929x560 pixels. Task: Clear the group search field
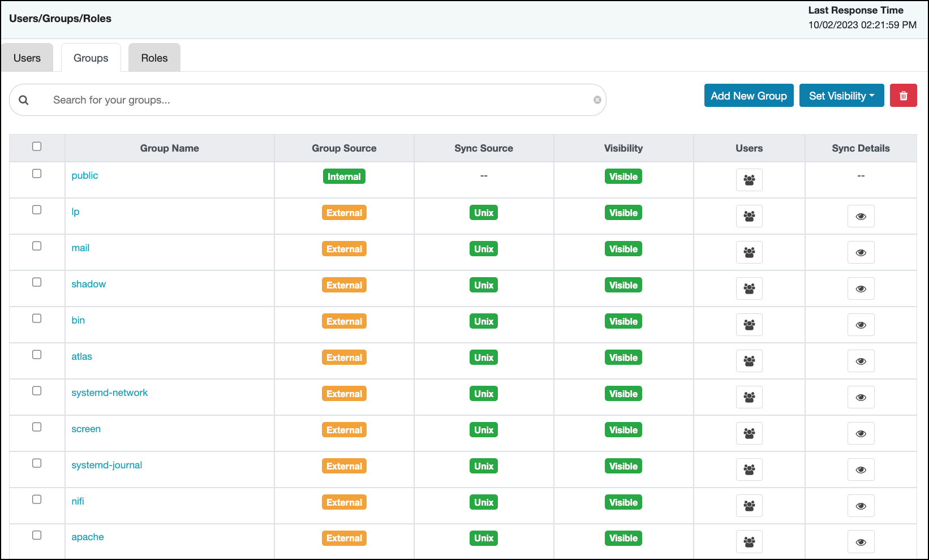coord(597,100)
